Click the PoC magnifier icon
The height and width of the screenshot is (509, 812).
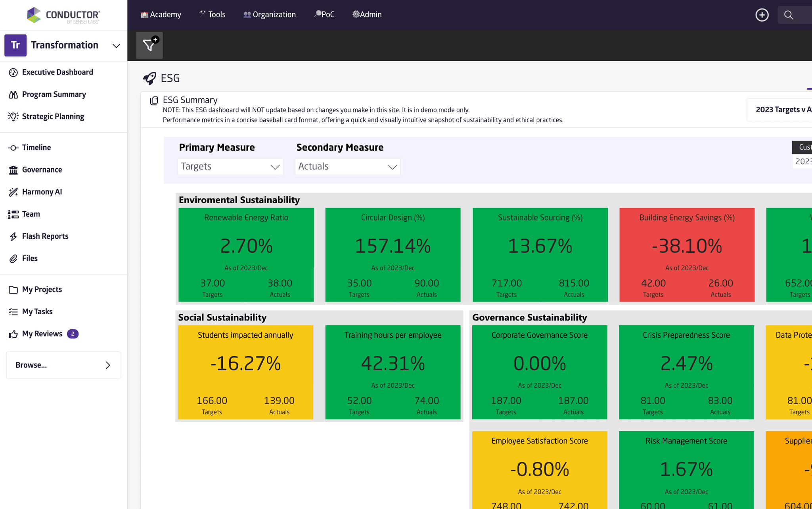point(317,14)
